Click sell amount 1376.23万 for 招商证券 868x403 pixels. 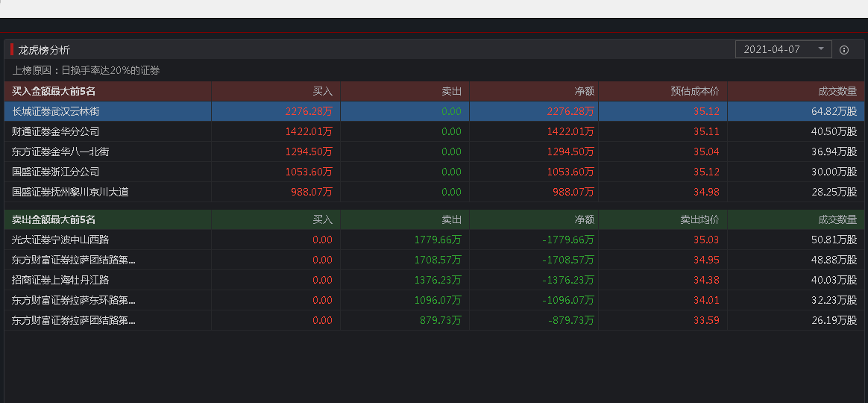438,280
